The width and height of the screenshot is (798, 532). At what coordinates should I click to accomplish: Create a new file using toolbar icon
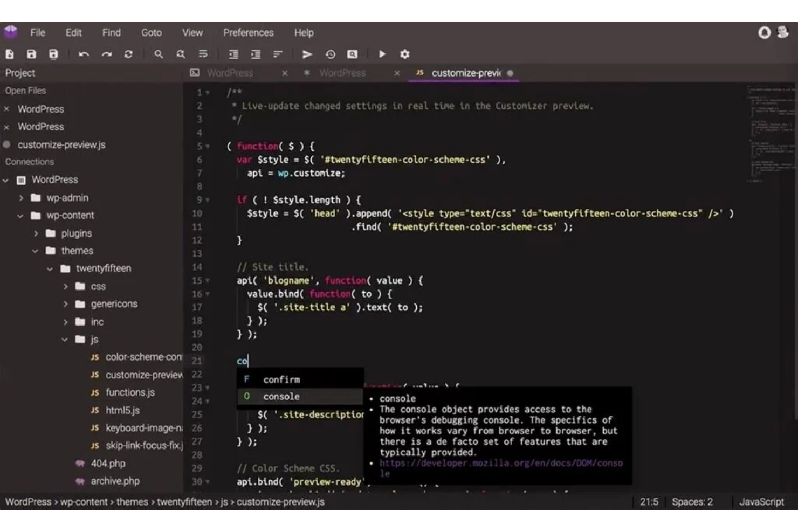coord(9,54)
